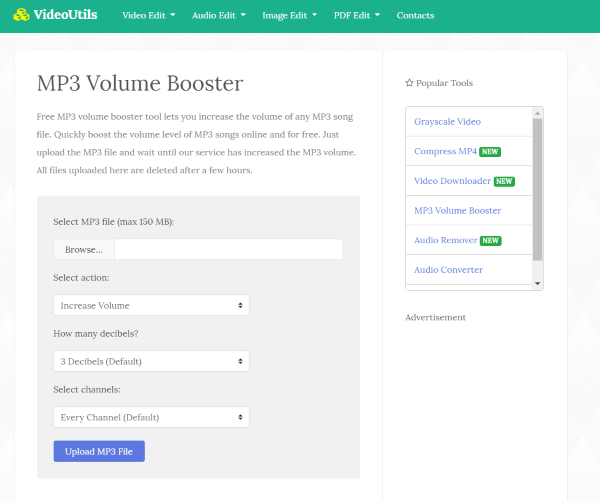Click the Popular Tools star icon
The width and height of the screenshot is (600, 501).
[409, 83]
